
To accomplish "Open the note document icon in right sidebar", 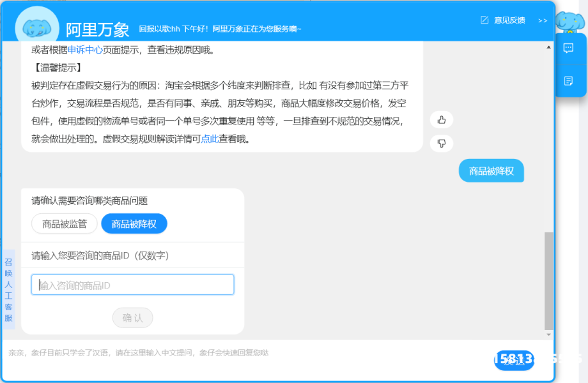I will (568, 80).
